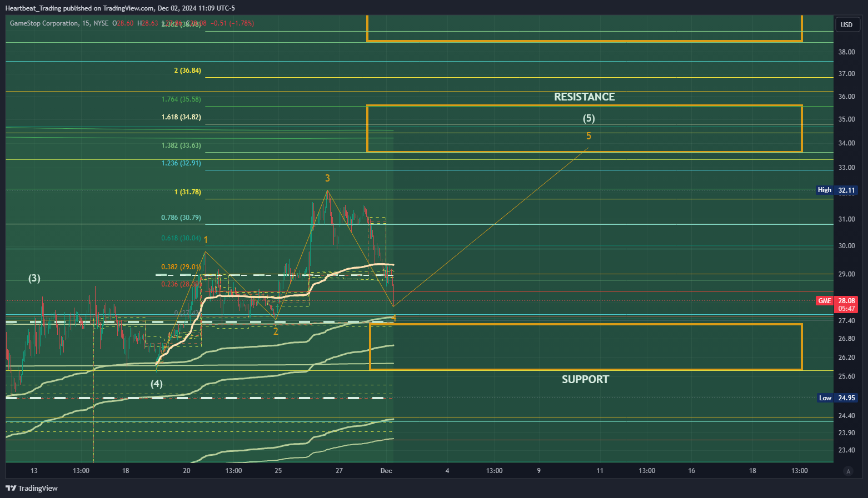Select the orange 3 wave label at the peak
Viewport: 868px width, 498px height.
pyautogui.click(x=327, y=178)
